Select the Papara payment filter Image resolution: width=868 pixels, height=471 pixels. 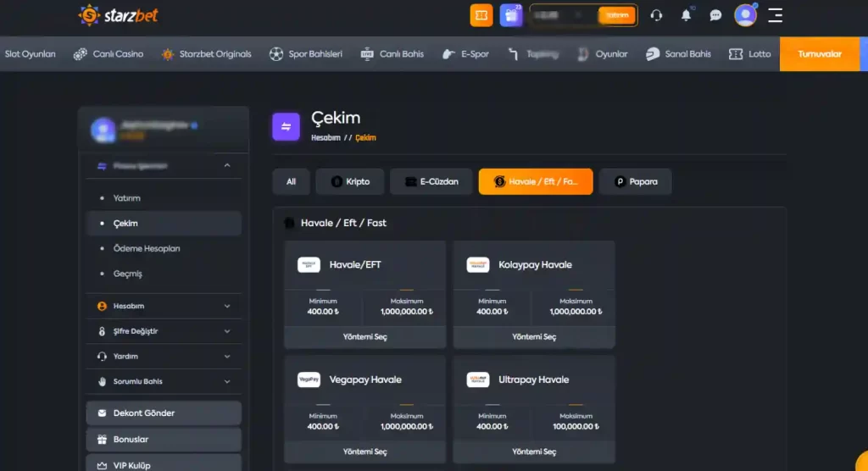[x=636, y=181]
